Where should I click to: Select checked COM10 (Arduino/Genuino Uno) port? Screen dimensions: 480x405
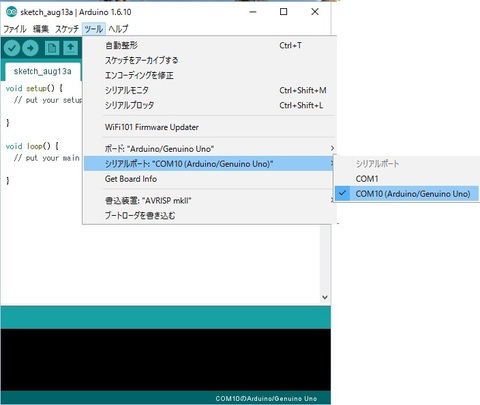point(407,194)
